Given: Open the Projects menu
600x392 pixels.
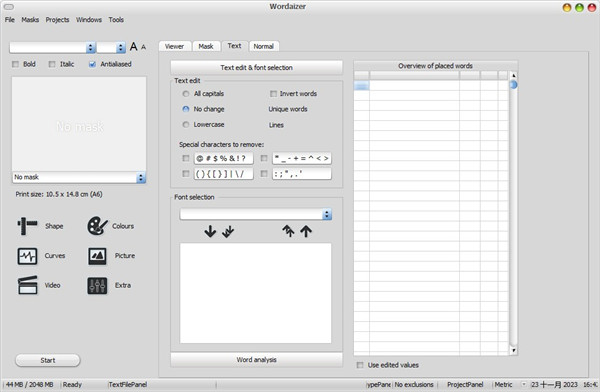Looking at the screenshot, I should tap(57, 20).
